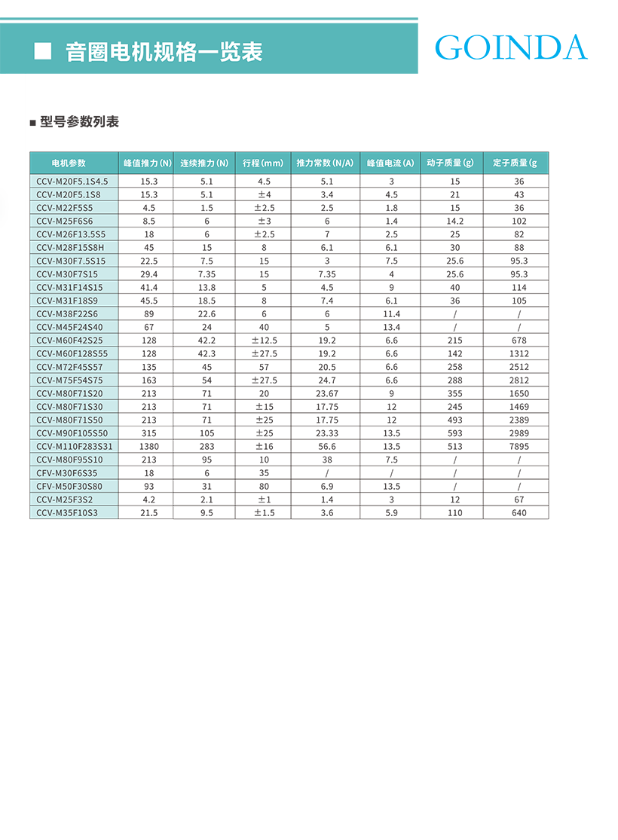Click peak thrust value 315
Viewport: 618px width, 840px height.
click(149, 433)
